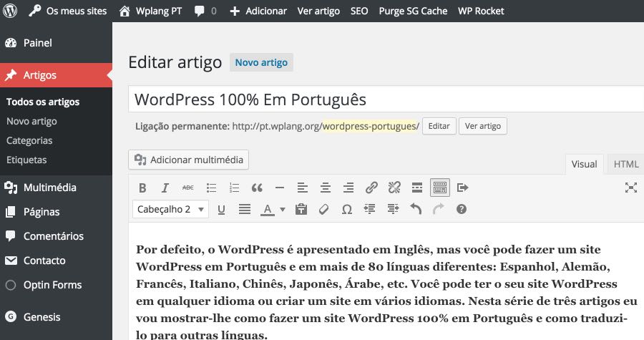Apply blockquote formatting
The width and height of the screenshot is (644, 340).
(x=257, y=188)
